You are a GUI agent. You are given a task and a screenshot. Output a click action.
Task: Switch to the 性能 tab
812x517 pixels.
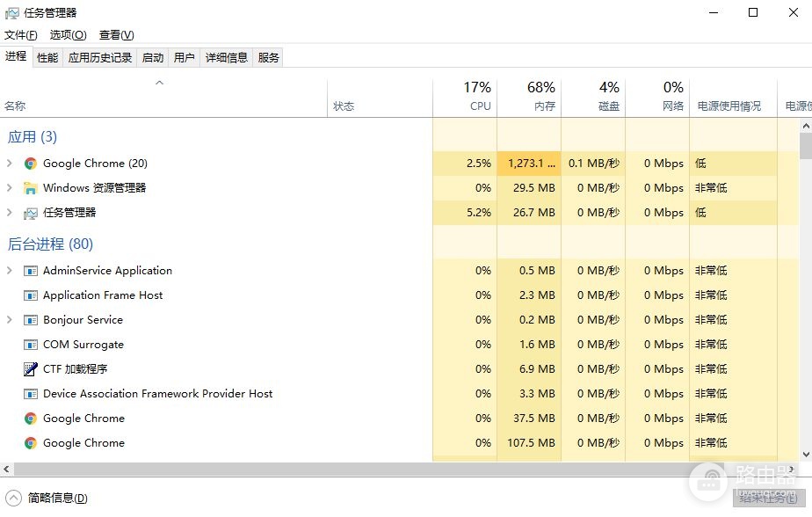(47, 57)
